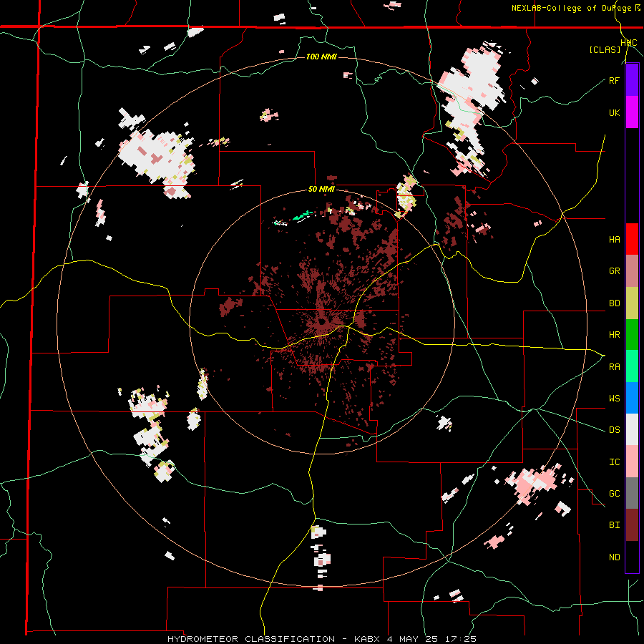644x644 pixels.
Task: Click the purple RF color swatch in legend
Action: coord(632,79)
